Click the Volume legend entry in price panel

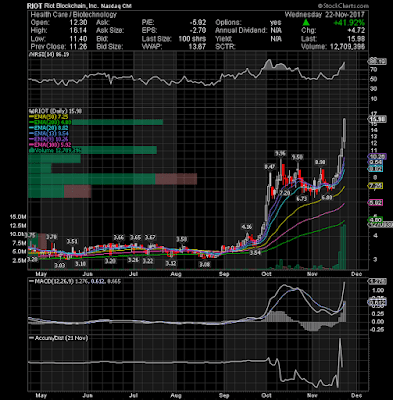coord(55,150)
